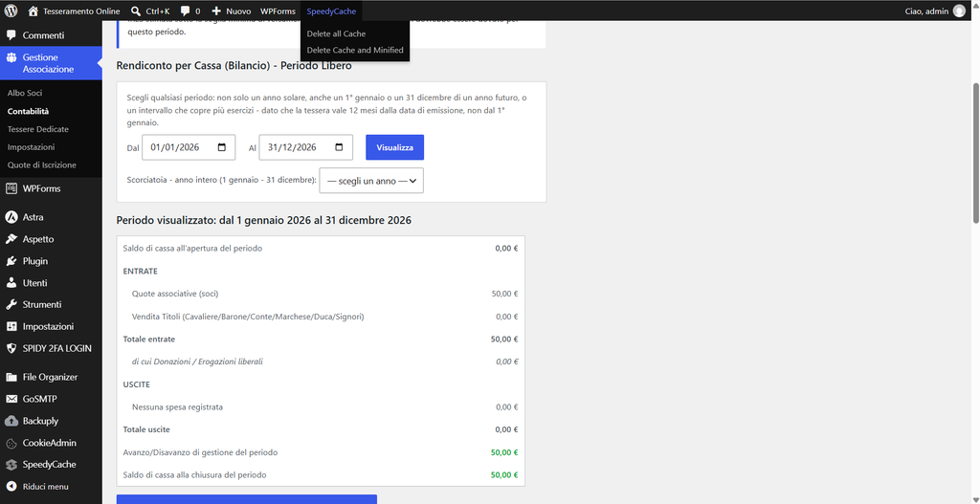
Task: Open Tessere Dedicate submenu page
Action: tap(38, 129)
